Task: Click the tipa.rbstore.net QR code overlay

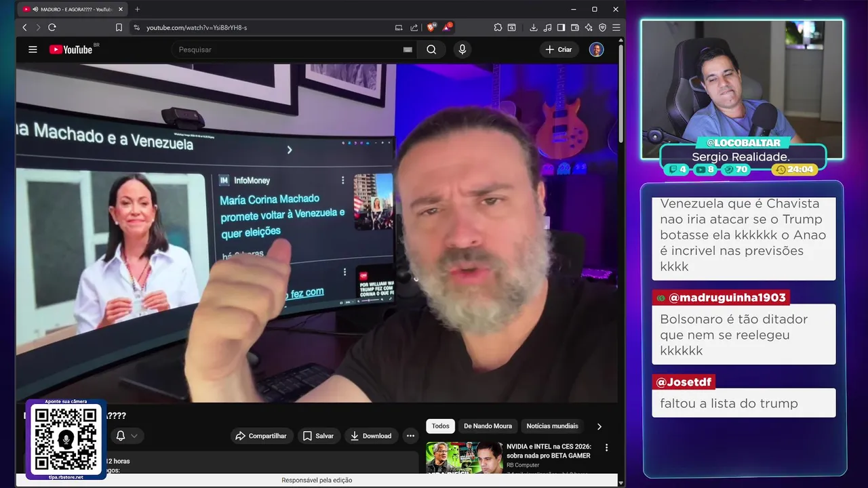Action: [66, 439]
